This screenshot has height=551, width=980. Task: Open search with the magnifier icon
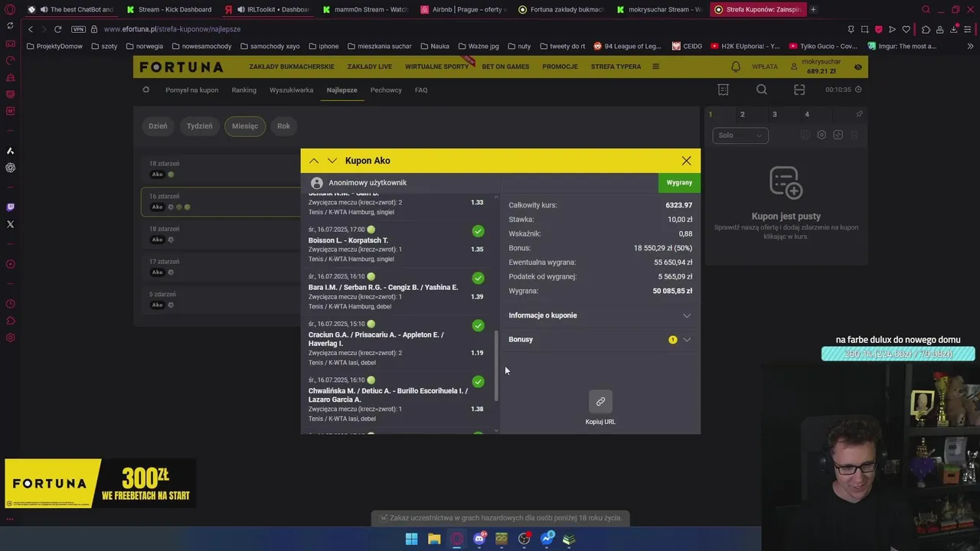tap(762, 90)
